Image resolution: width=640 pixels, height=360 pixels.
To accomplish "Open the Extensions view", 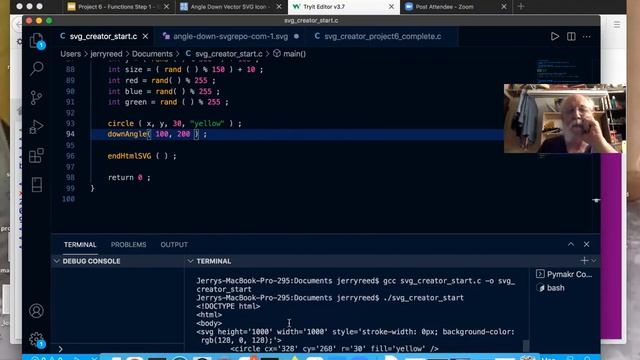I will 36,156.
